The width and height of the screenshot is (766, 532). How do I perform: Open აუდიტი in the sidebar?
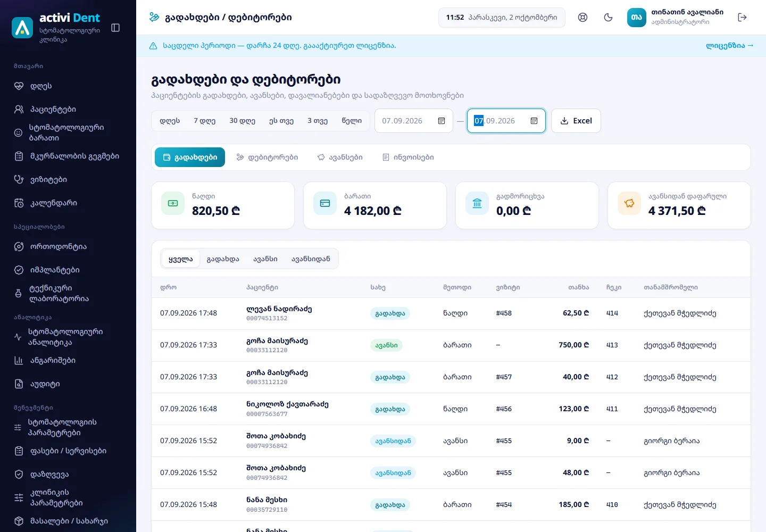[x=68, y=384]
